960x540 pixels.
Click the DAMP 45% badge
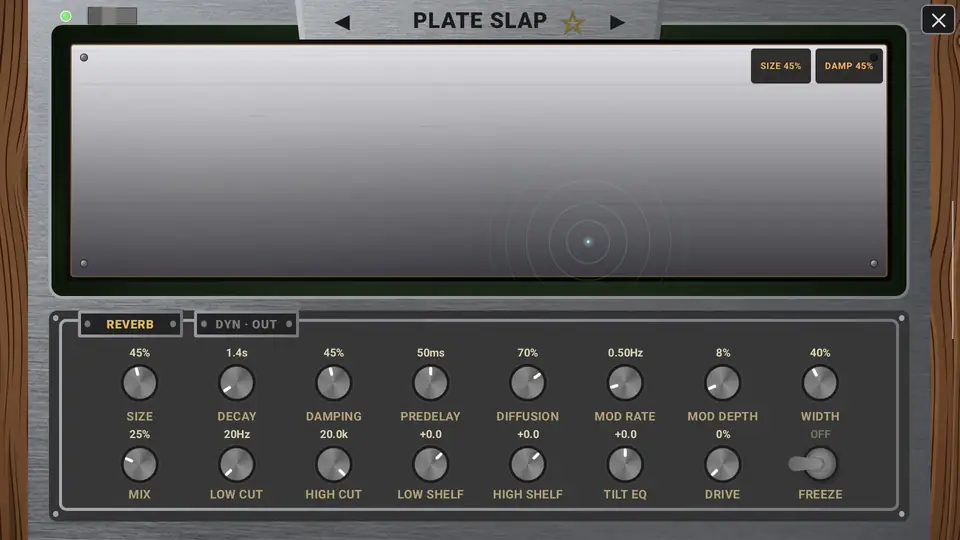[x=849, y=66]
